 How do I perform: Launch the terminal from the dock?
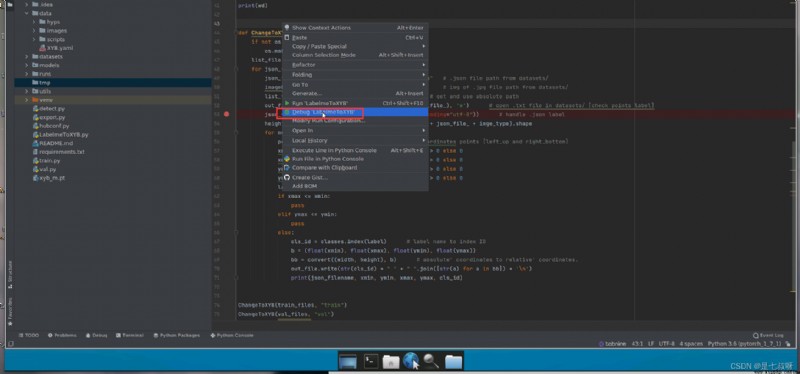[x=370, y=362]
